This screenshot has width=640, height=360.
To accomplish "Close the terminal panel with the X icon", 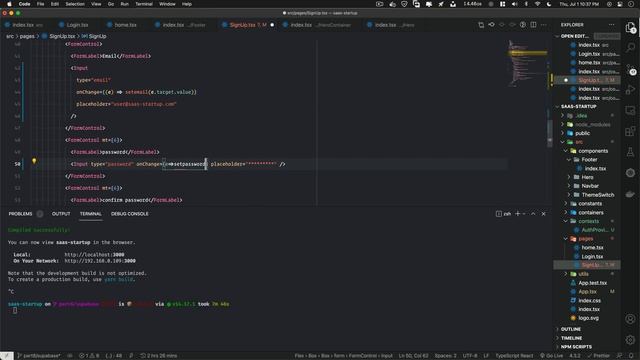I will (x=544, y=213).
